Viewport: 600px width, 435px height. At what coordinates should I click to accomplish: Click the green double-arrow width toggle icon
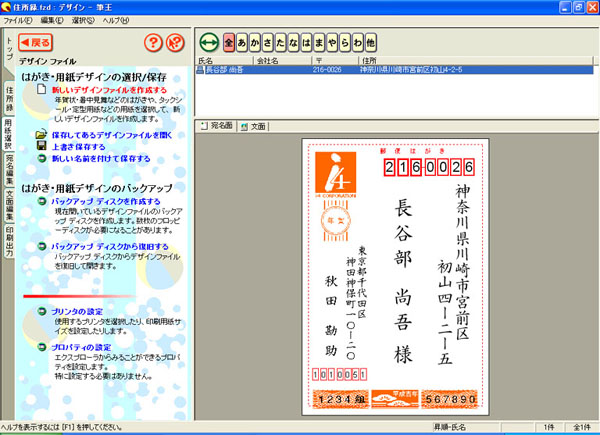tap(209, 43)
